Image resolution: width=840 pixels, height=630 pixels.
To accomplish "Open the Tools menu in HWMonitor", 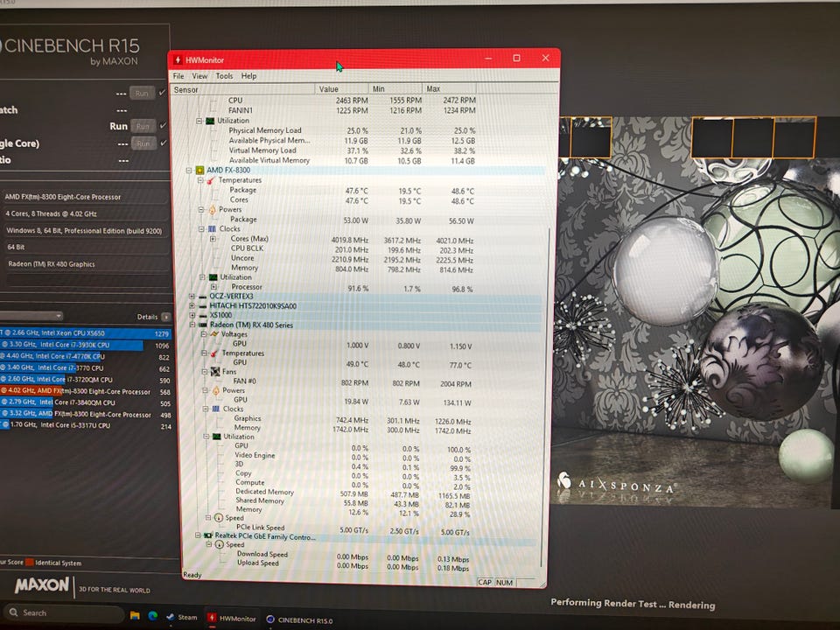I will [x=225, y=76].
